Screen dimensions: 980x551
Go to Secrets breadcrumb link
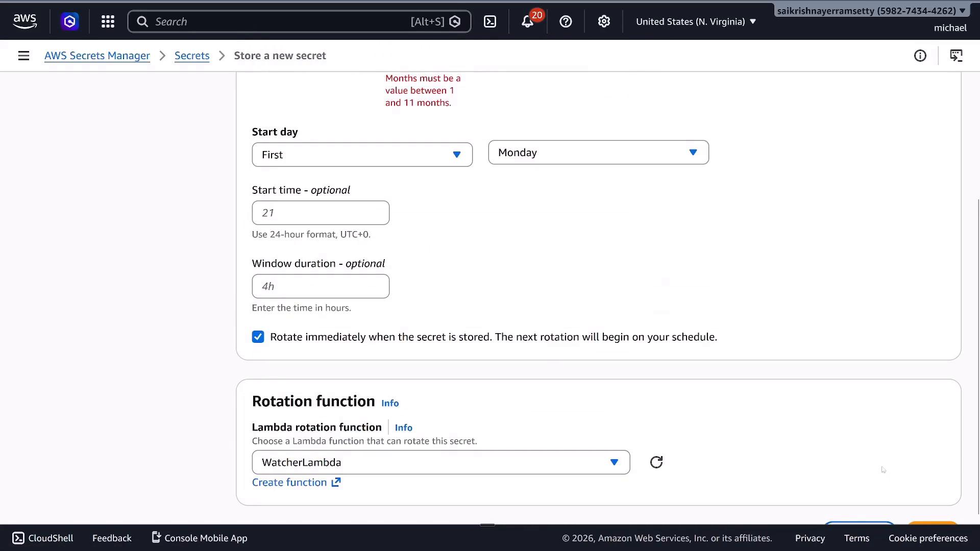tap(192, 56)
